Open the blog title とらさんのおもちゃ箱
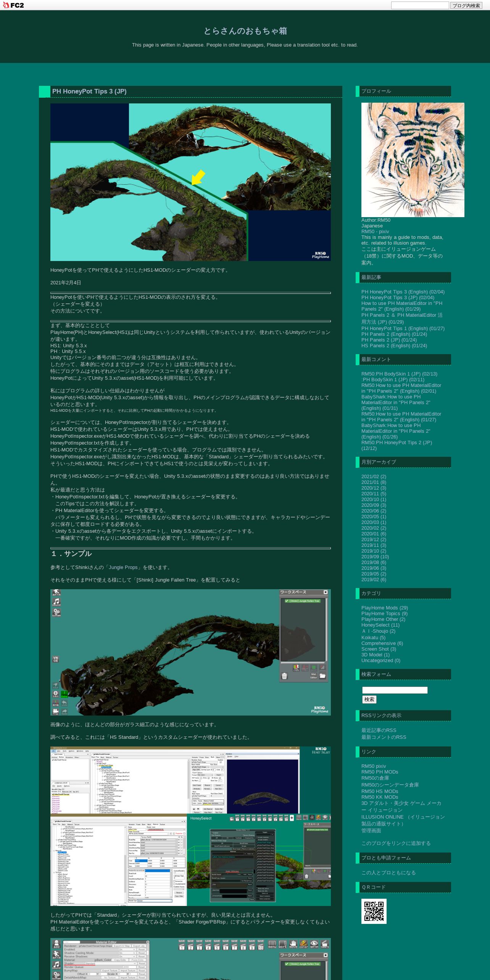 tap(245, 31)
